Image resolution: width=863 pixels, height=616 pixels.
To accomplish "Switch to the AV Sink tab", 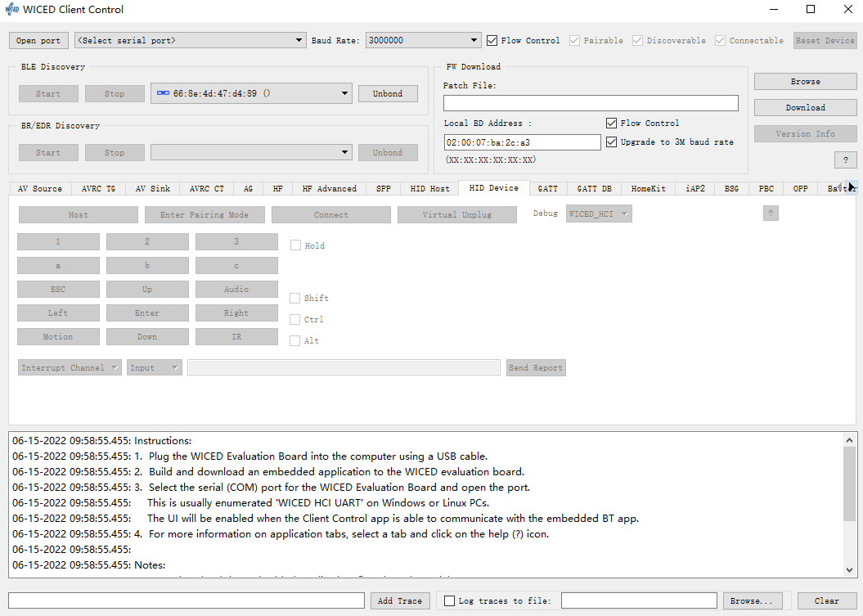I will pyautogui.click(x=152, y=188).
